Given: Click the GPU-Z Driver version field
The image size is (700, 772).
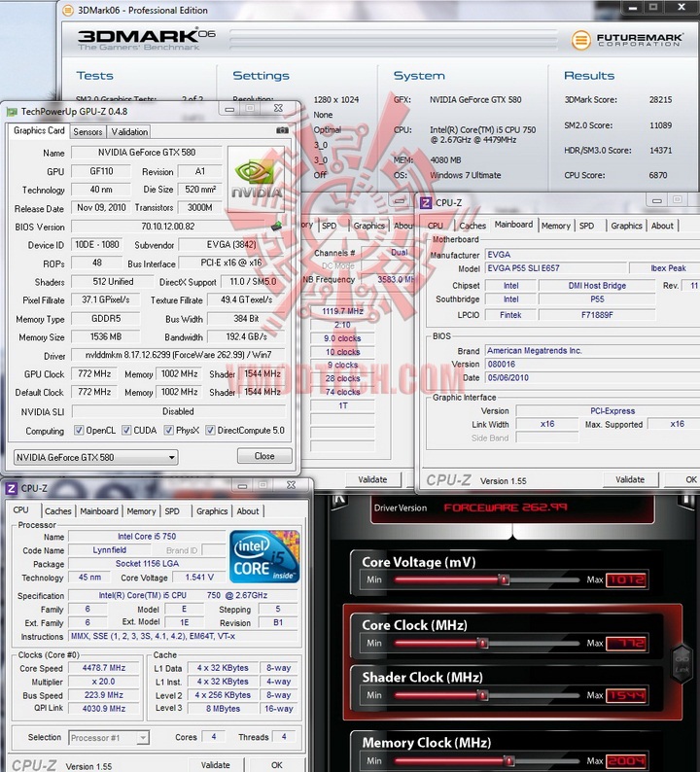Looking at the screenshot, I should tap(178, 355).
